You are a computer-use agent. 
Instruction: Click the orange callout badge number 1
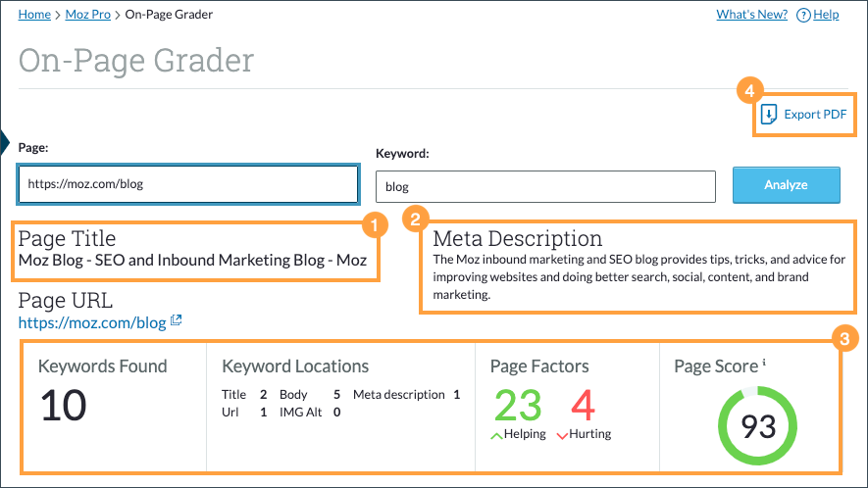coord(372,225)
